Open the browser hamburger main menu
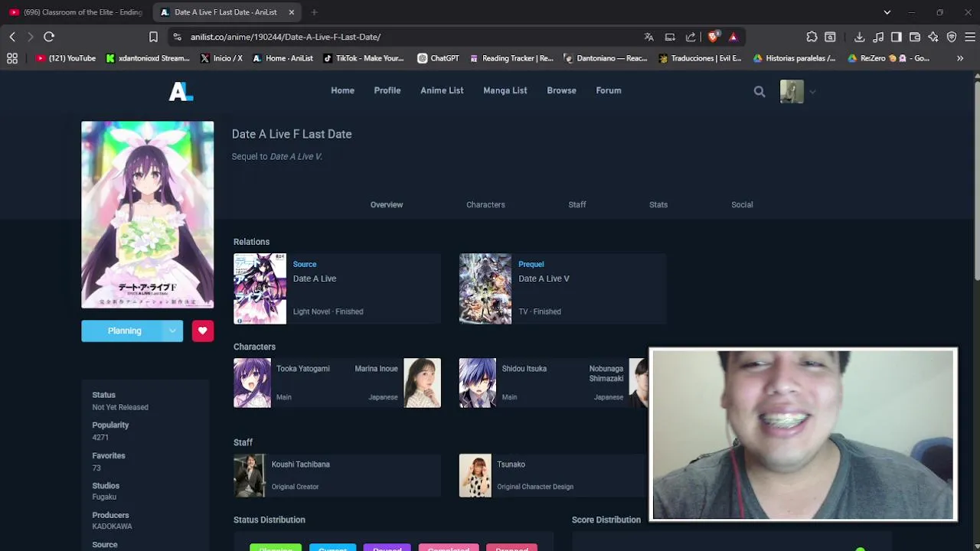Image resolution: width=980 pixels, height=551 pixels. 970,37
